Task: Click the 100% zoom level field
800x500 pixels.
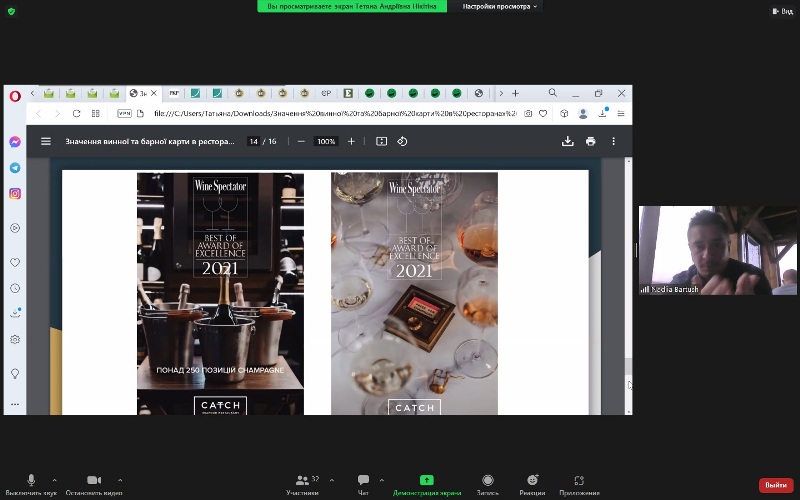Action: click(326, 141)
